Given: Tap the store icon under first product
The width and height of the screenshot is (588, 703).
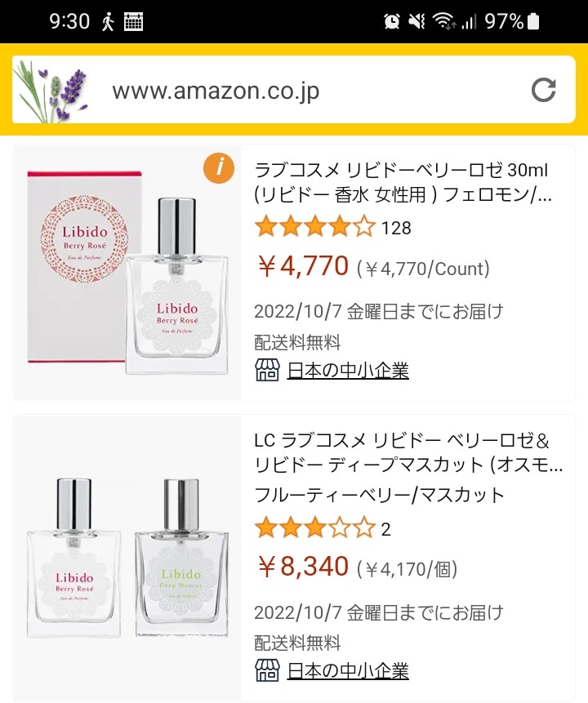Looking at the screenshot, I should pos(267,371).
